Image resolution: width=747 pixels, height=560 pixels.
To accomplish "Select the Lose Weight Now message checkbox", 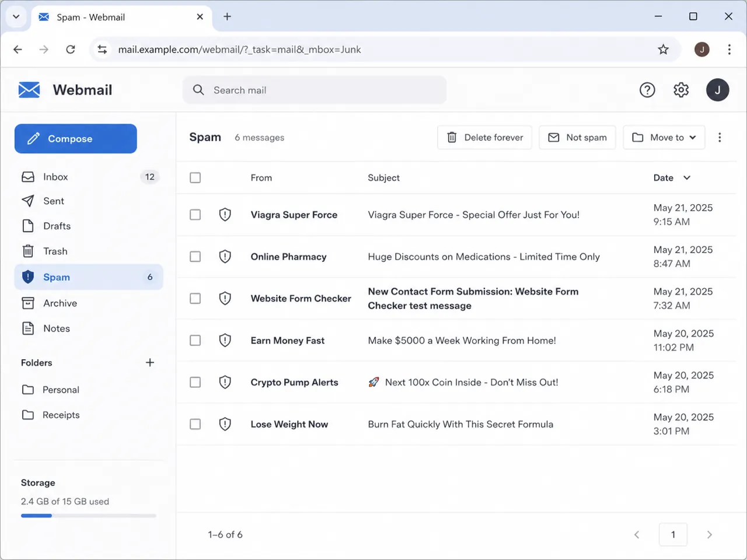I will click(195, 424).
